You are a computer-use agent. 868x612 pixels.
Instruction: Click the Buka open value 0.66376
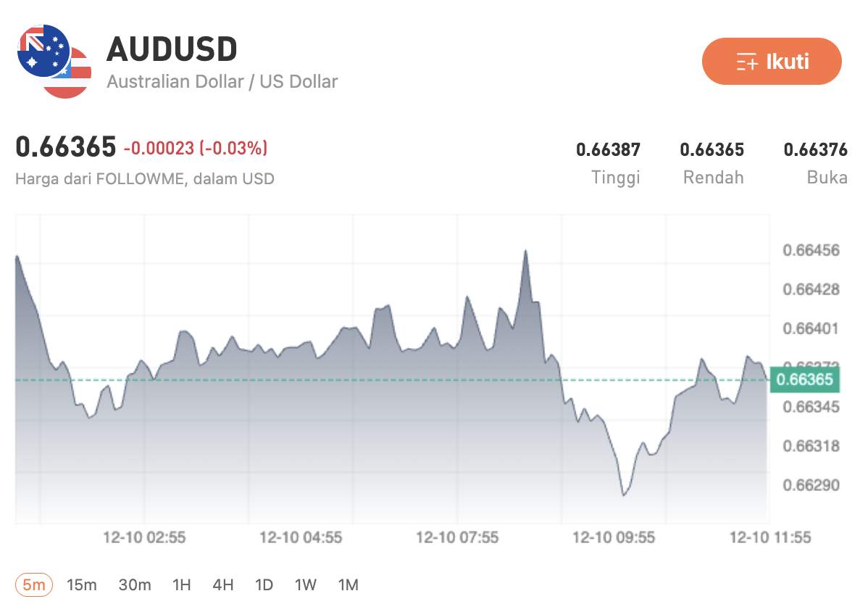tap(816, 149)
